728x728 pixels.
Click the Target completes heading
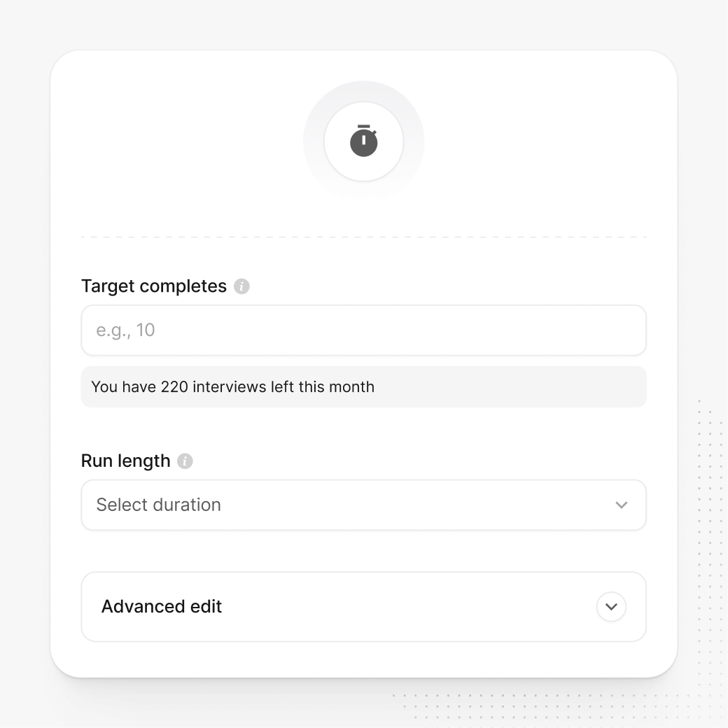pos(154,286)
